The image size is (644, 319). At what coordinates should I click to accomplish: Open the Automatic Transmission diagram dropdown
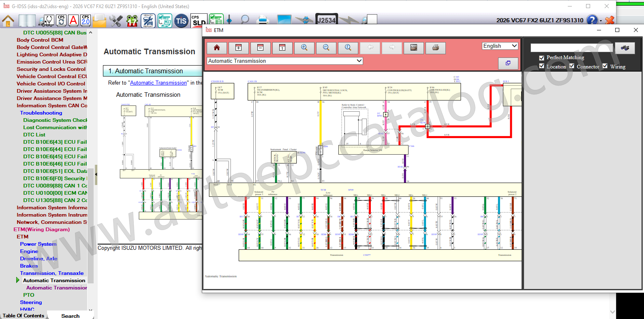click(x=285, y=61)
